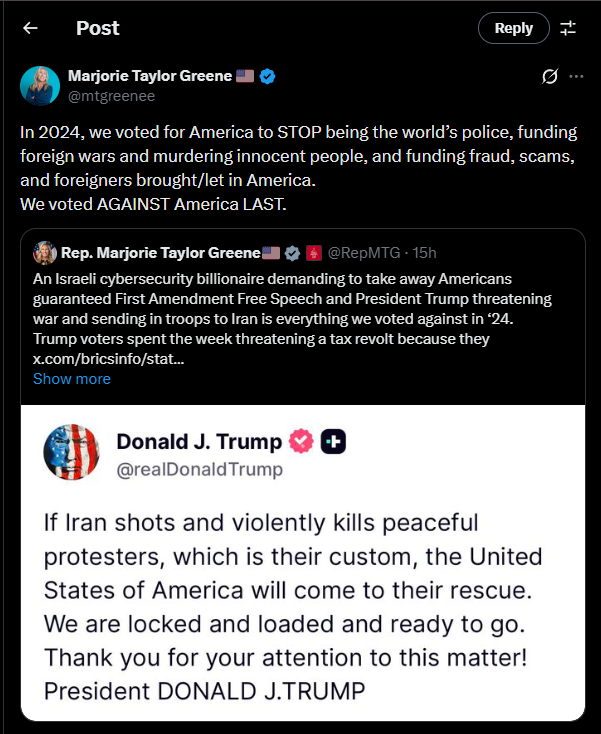Click the plus badge next to Trump's name

[x=333, y=441]
